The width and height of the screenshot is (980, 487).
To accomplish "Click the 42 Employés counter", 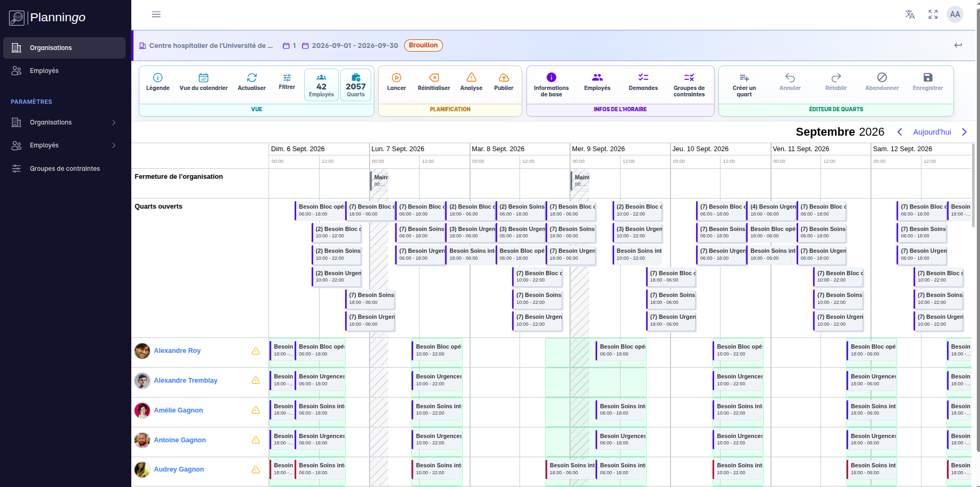I will click(x=321, y=85).
